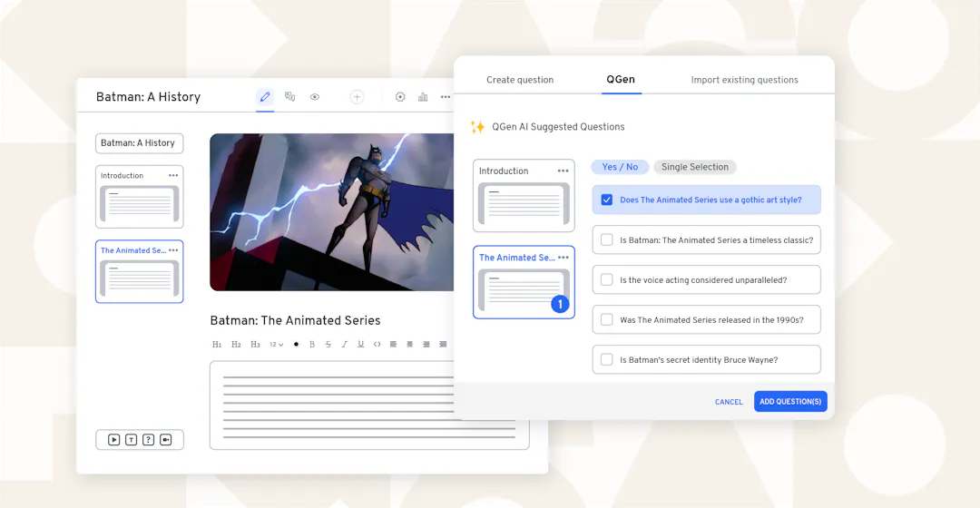Switch to the Create question tab
Viewport: 980px width, 508px height.
520,80
